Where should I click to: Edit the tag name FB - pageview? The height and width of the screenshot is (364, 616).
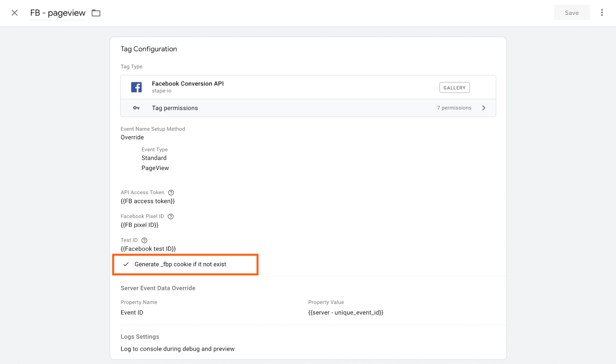58,13
